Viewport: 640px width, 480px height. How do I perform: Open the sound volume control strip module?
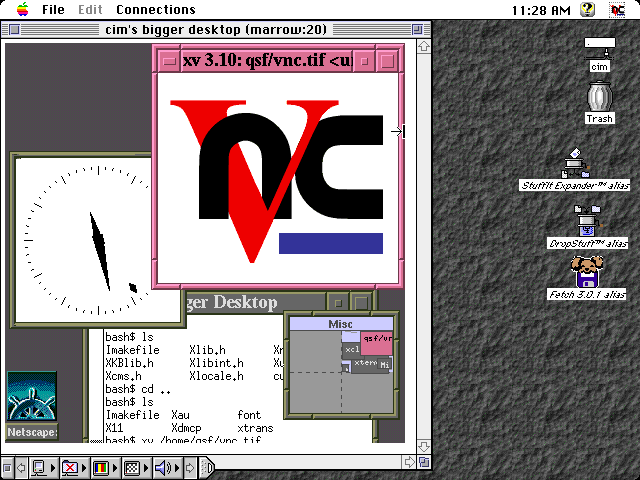point(161,467)
